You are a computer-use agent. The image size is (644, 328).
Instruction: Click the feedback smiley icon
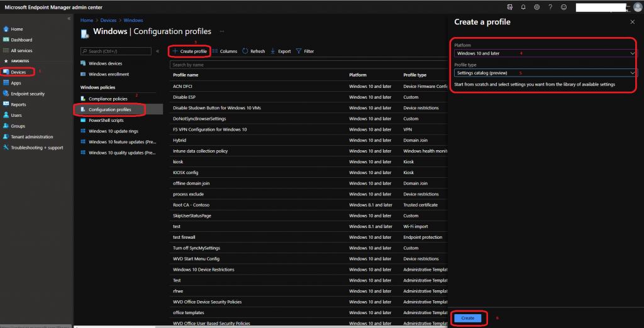(x=564, y=7)
